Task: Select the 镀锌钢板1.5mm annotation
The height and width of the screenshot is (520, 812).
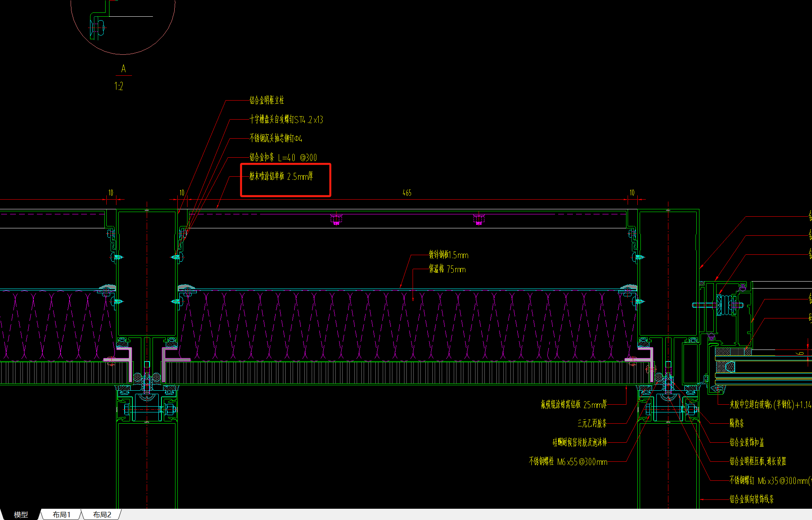Action: point(448,255)
